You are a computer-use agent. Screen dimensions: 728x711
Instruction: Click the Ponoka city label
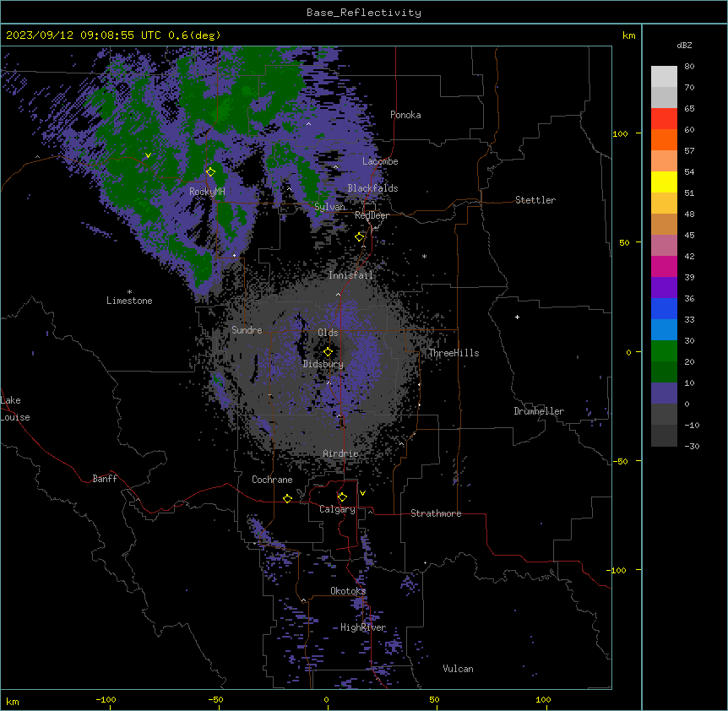(x=405, y=115)
